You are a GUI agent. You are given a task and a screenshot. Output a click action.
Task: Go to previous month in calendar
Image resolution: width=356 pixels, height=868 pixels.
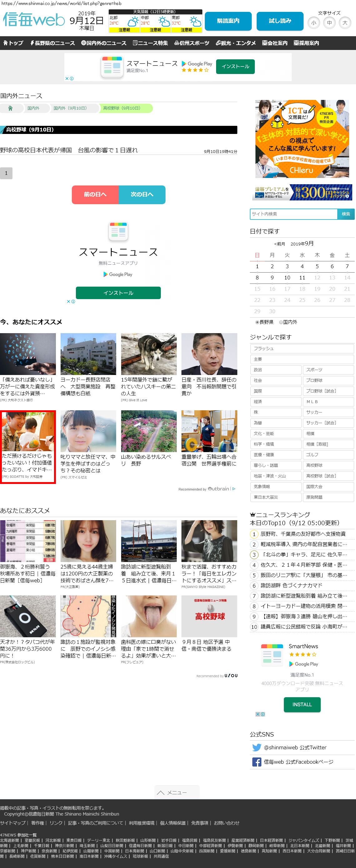[x=279, y=244]
